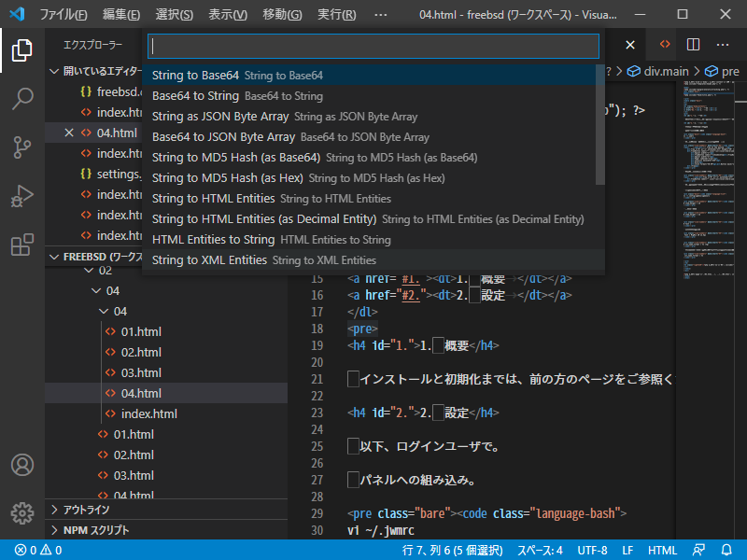Click the div.main breadcrumb
The image size is (747, 560).
coord(658,72)
